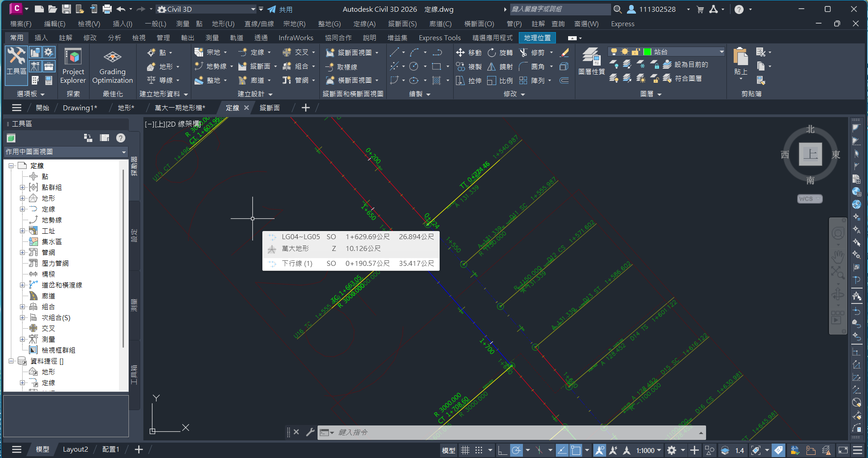Click the 設為目前的 layer button
Viewport: 868px width, 458px height.
[686, 65]
